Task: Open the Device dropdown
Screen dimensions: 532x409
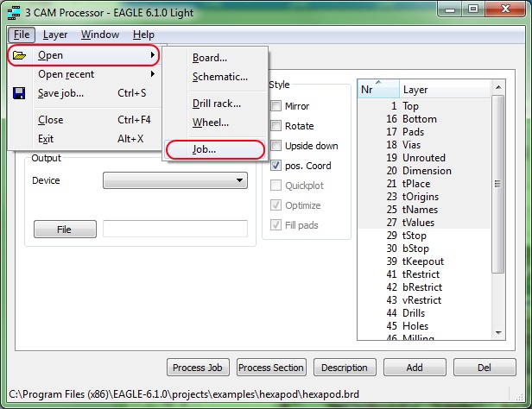Action: pyautogui.click(x=175, y=180)
